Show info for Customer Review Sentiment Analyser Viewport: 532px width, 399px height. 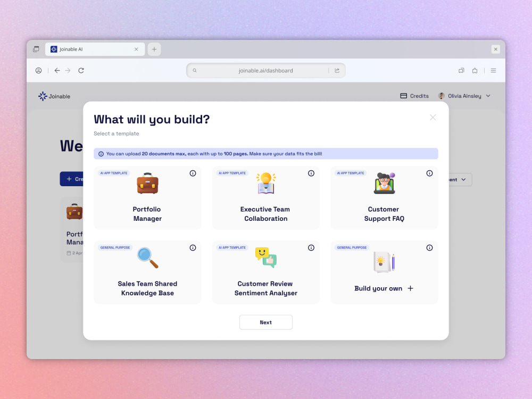tap(311, 248)
